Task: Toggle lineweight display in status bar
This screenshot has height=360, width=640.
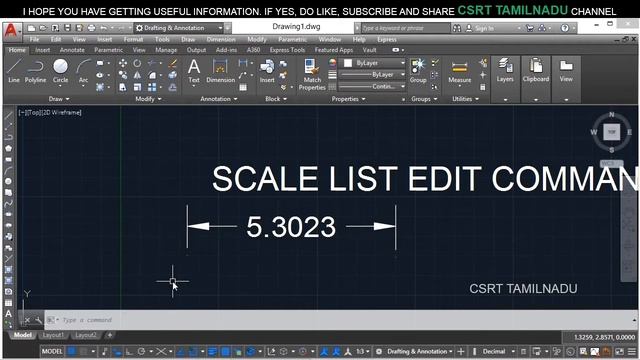Action: click(212, 351)
